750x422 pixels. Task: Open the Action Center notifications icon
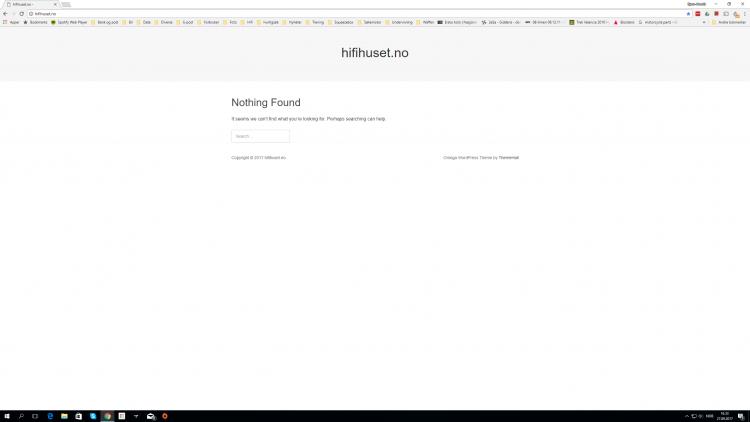tap(740, 416)
